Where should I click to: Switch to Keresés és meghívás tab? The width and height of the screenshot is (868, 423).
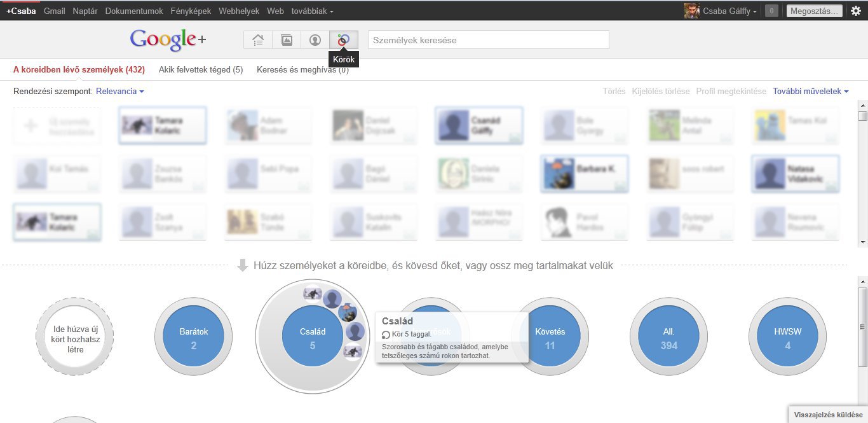(302, 69)
